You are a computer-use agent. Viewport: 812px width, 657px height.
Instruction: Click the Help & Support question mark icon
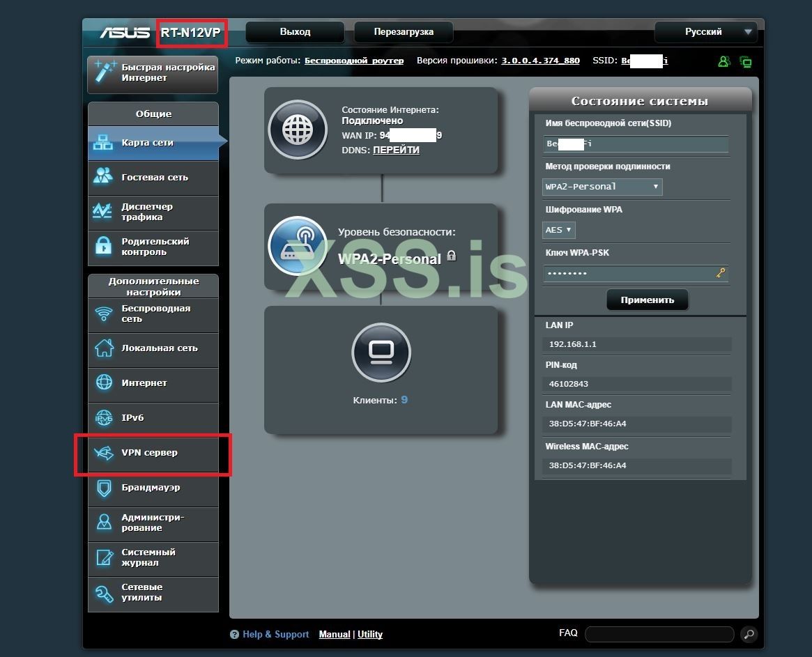tap(235, 634)
